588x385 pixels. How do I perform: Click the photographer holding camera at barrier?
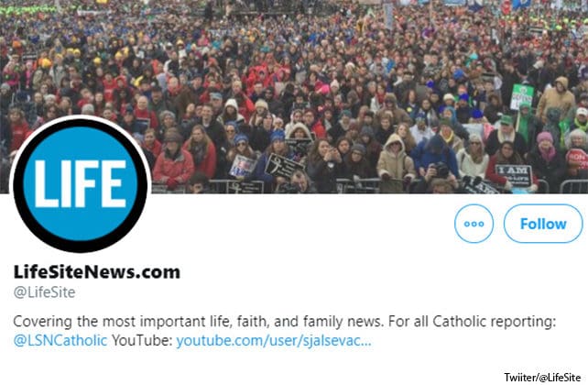pyautogui.click(x=438, y=176)
